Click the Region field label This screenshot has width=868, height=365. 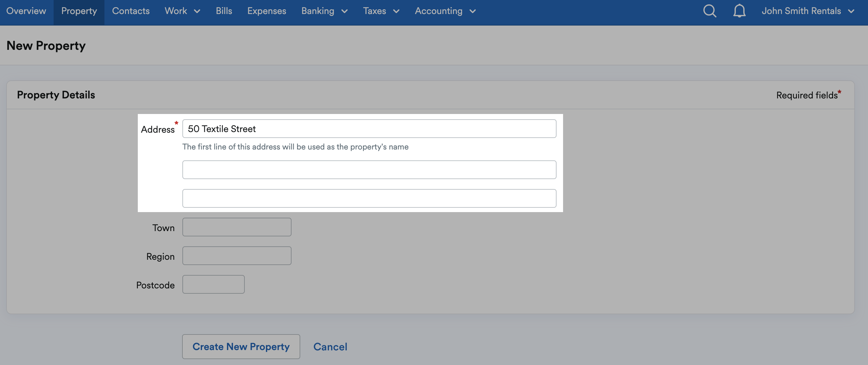[x=160, y=257]
